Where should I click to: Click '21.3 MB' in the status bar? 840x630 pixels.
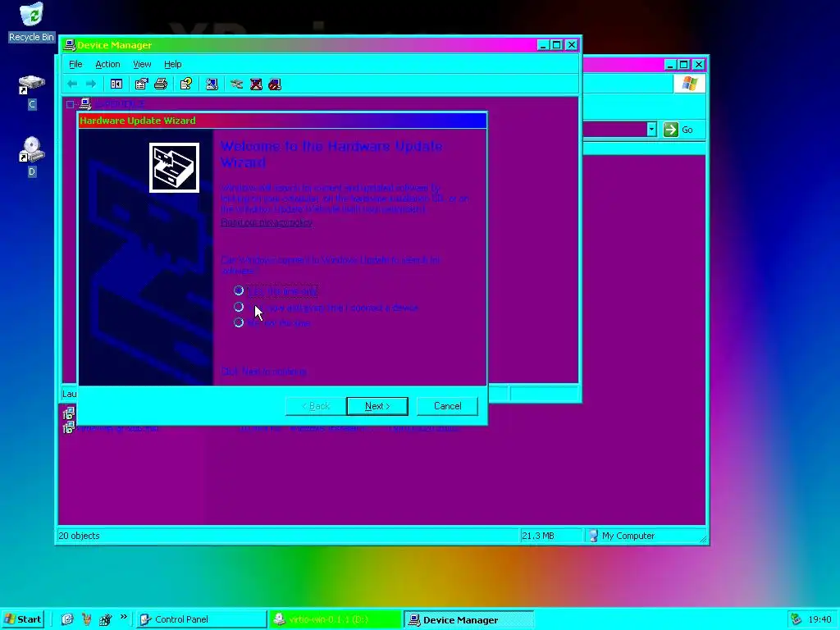pyautogui.click(x=538, y=536)
